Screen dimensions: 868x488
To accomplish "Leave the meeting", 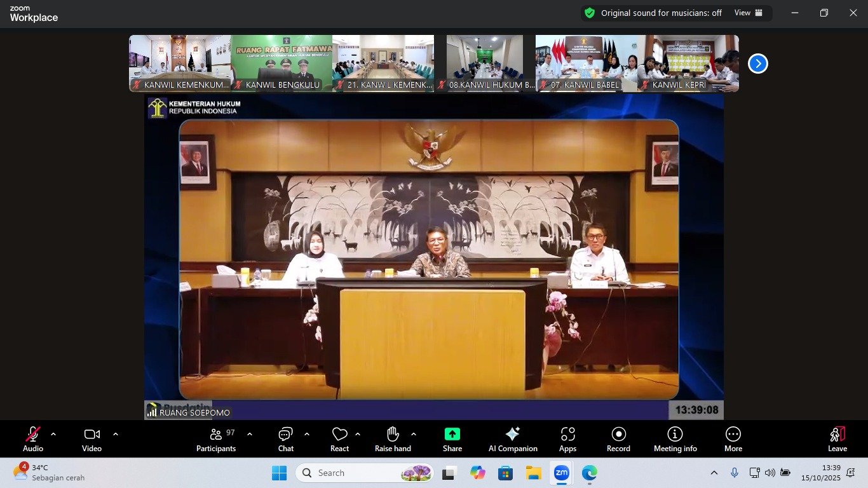I will tap(837, 438).
